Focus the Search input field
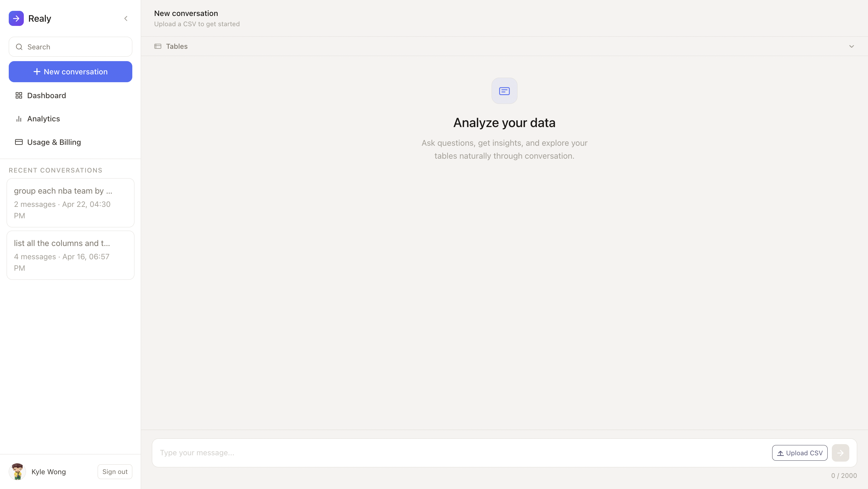868x489 pixels. tap(71, 47)
